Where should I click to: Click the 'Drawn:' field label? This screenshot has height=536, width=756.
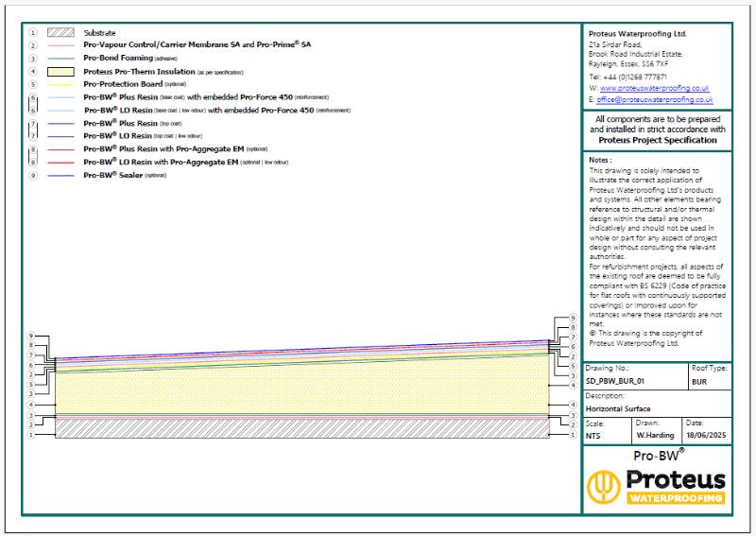pyautogui.click(x=647, y=424)
